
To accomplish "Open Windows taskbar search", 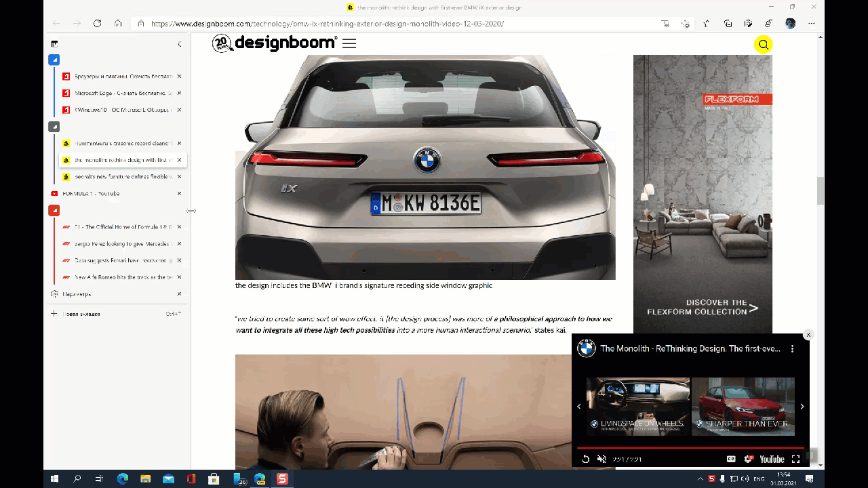I will pyautogui.click(x=77, y=479).
